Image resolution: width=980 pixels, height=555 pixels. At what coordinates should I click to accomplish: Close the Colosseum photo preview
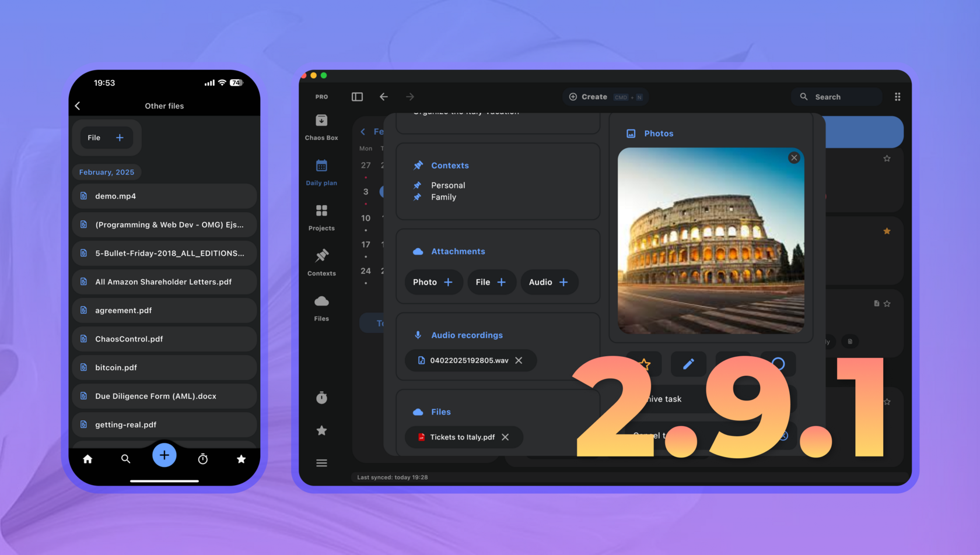click(x=794, y=158)
